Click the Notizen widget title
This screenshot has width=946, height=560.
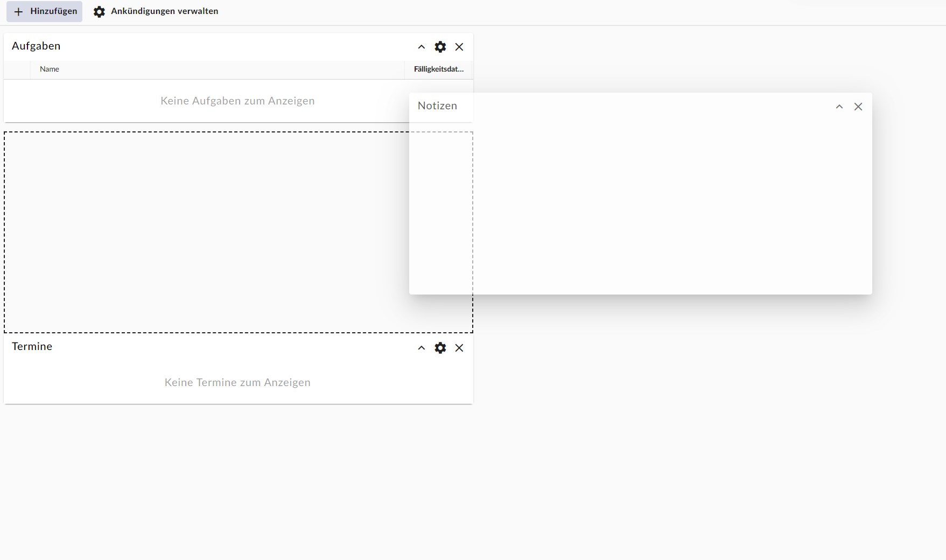[x=437, y=106]
